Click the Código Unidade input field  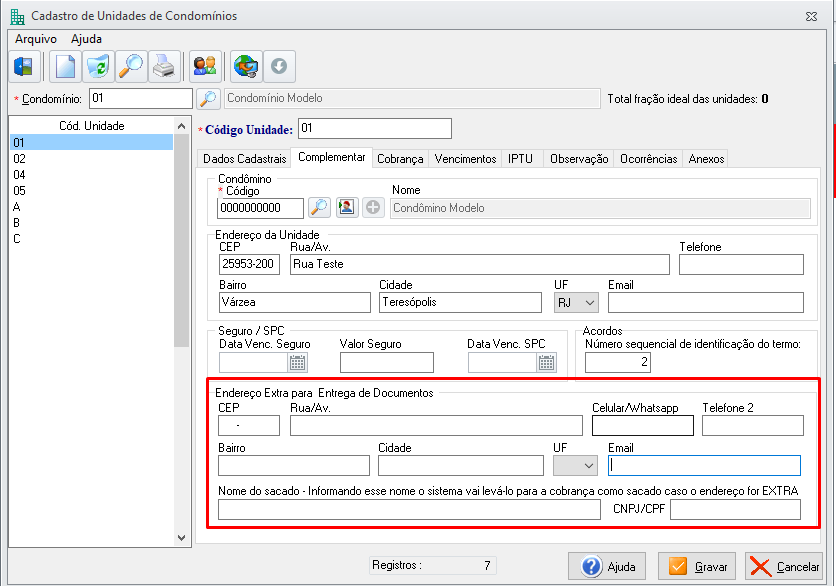pyautogui.click(x=375, y=129)
